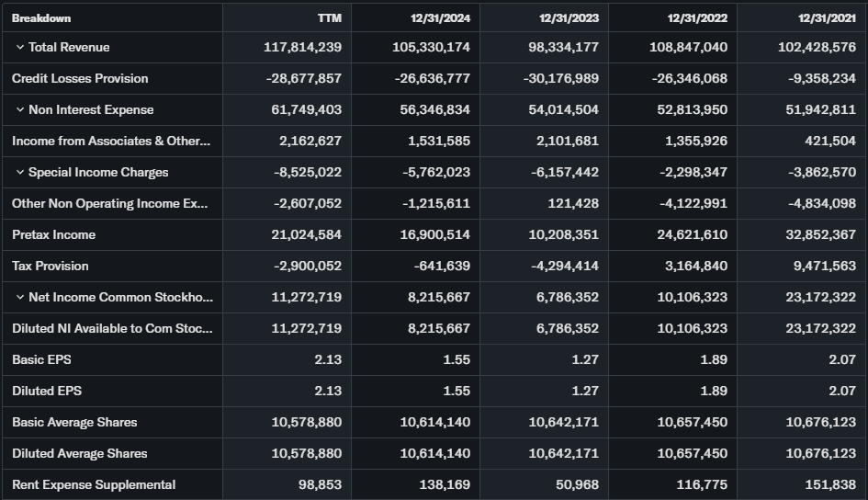
Task: Select the 12/31/2024 column header
Action: point(440,17)
